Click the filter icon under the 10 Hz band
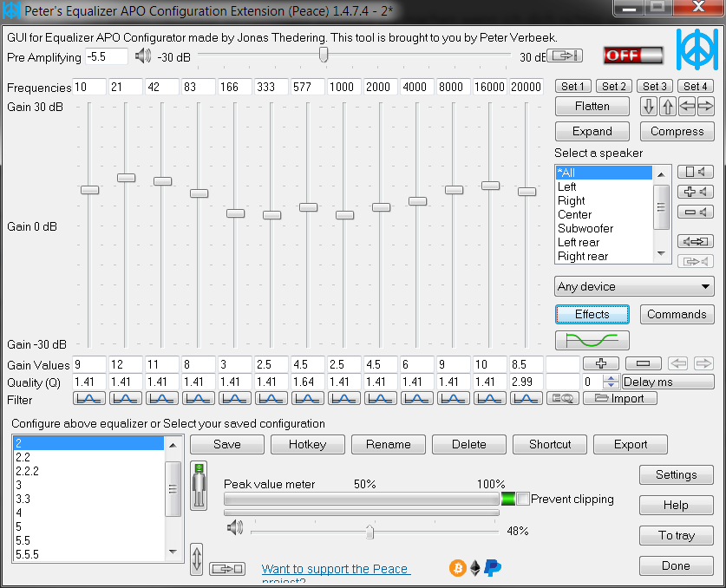The height and width of the screenshot is (588, 726). [x=88, y=399]
